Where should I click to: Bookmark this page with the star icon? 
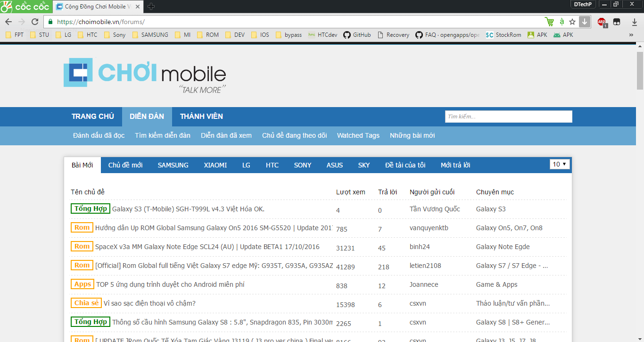click(x=572, y=22)
